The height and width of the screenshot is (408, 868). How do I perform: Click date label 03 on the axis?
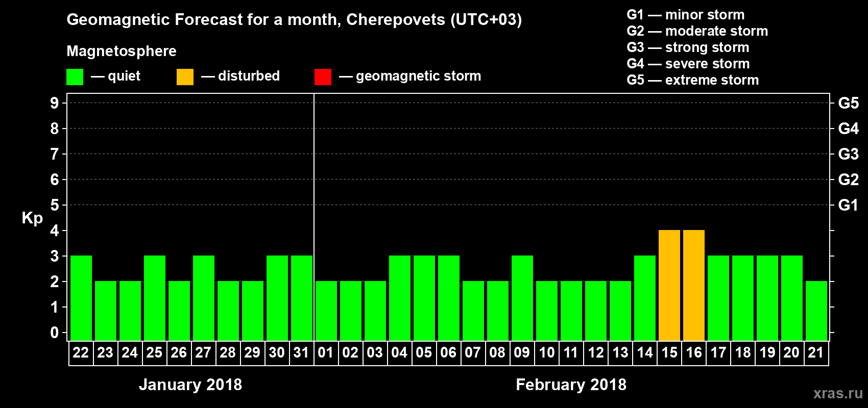(375, 352)
